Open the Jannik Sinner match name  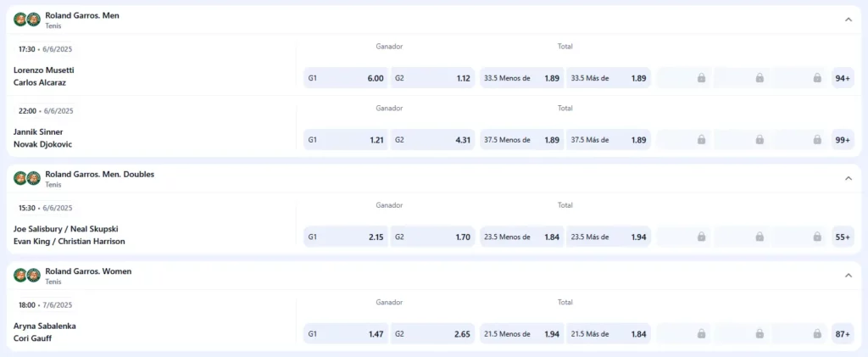coord(38,131)
